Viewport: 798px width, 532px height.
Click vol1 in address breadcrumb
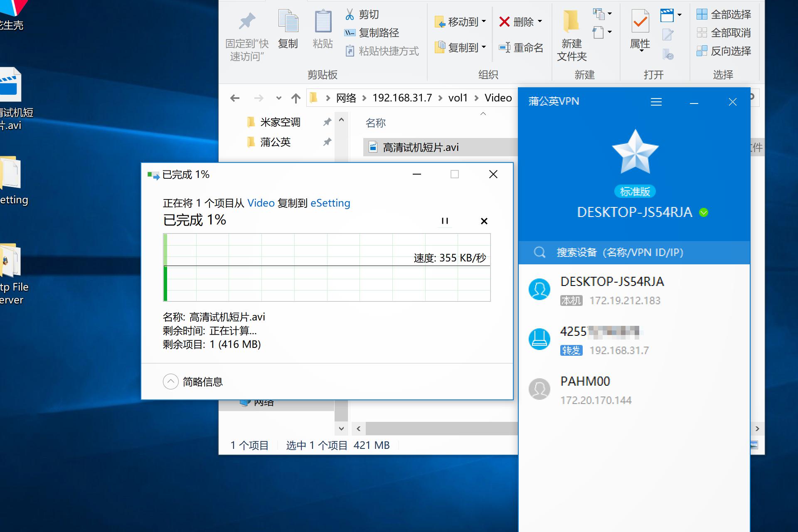[458, 98]
